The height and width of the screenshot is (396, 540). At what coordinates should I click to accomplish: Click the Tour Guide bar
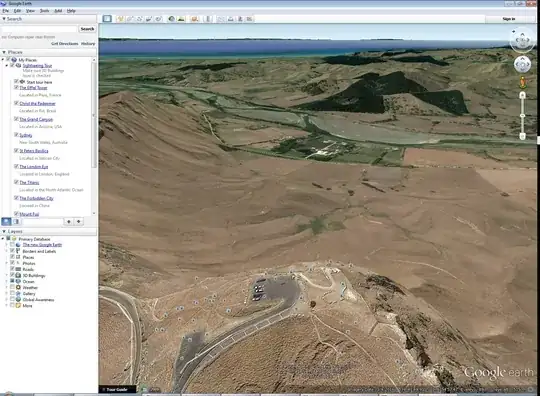tap(117, 389)
